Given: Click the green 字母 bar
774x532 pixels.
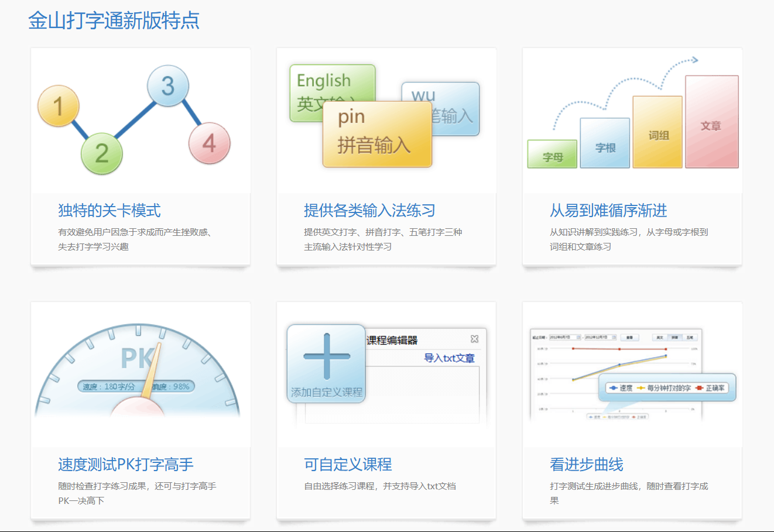Looking at the screenshot, I should pos(552,154).
